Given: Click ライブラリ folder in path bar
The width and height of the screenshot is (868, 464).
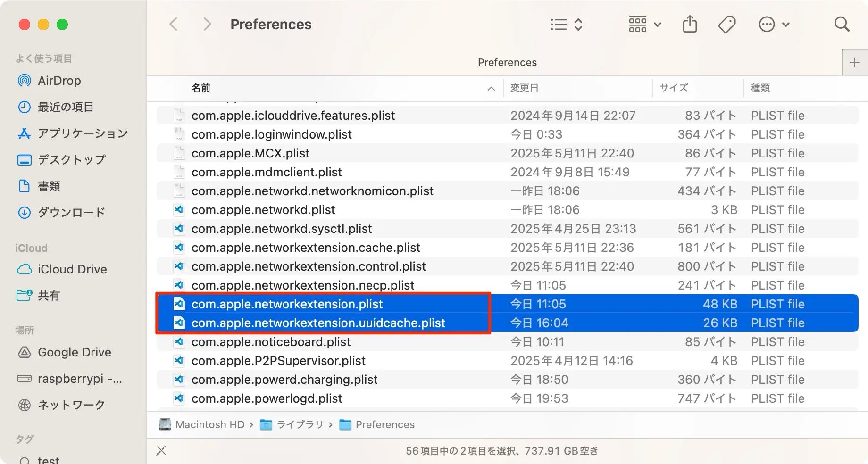Looking at the screenshot, I should (x=292, y=425).
